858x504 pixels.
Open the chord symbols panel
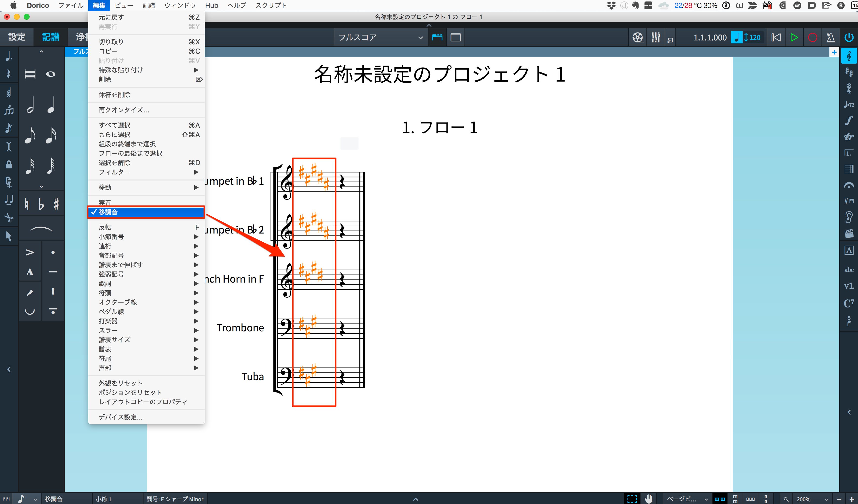[x=849, y=303]
